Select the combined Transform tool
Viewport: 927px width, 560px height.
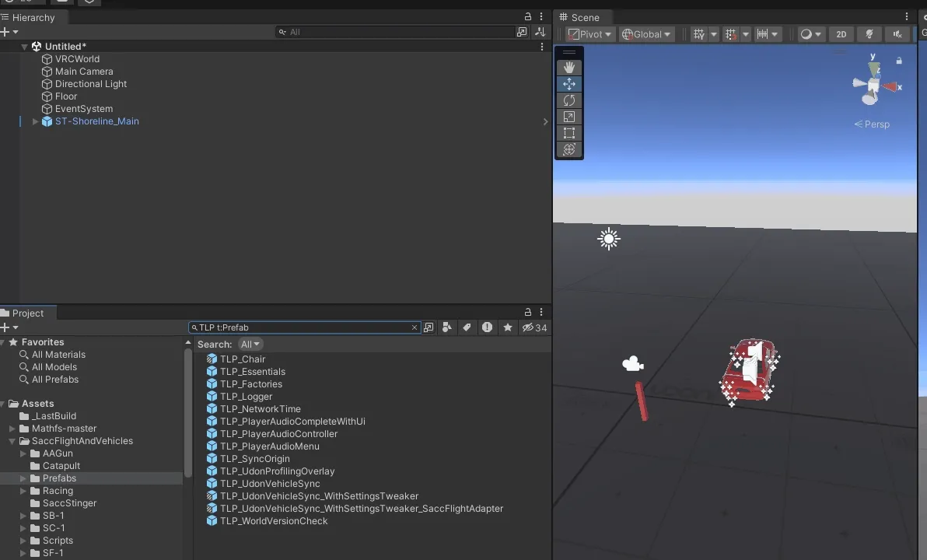point(569,149)
